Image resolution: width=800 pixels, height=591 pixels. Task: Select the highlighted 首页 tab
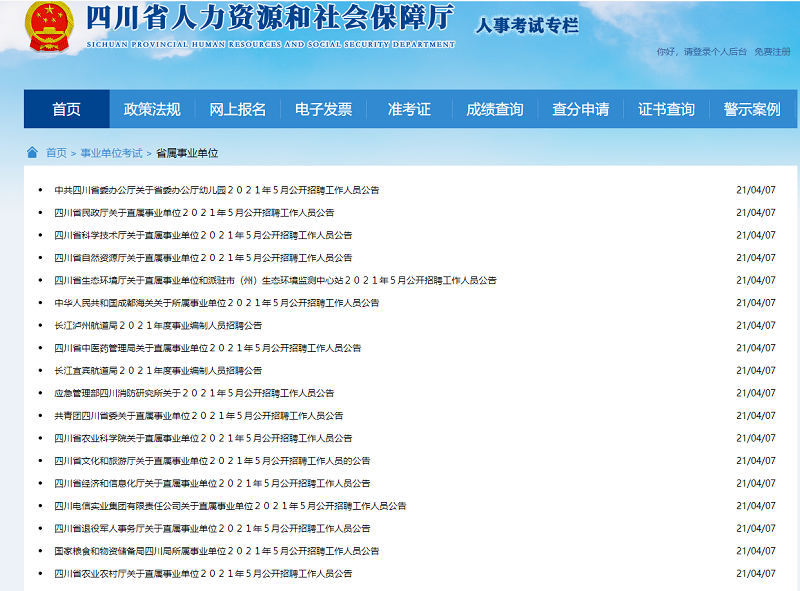(x=67, y=110)
